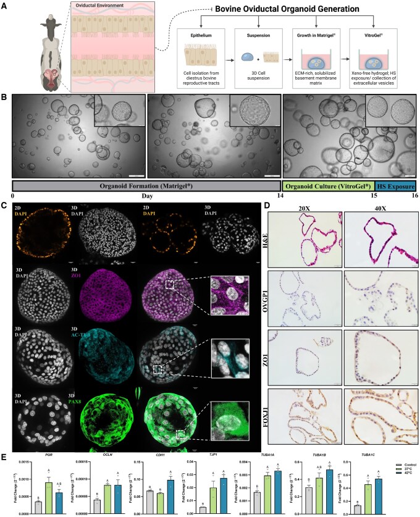Select the AC-TUB label in panel C
Viewport: 420px width, 517px height.
coord(81,334)
